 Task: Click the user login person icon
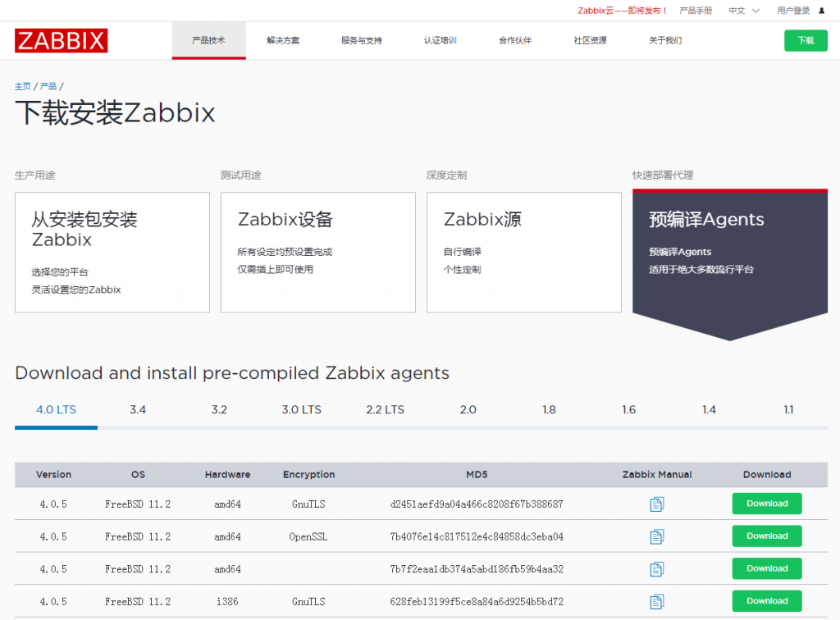pos(821,11)
